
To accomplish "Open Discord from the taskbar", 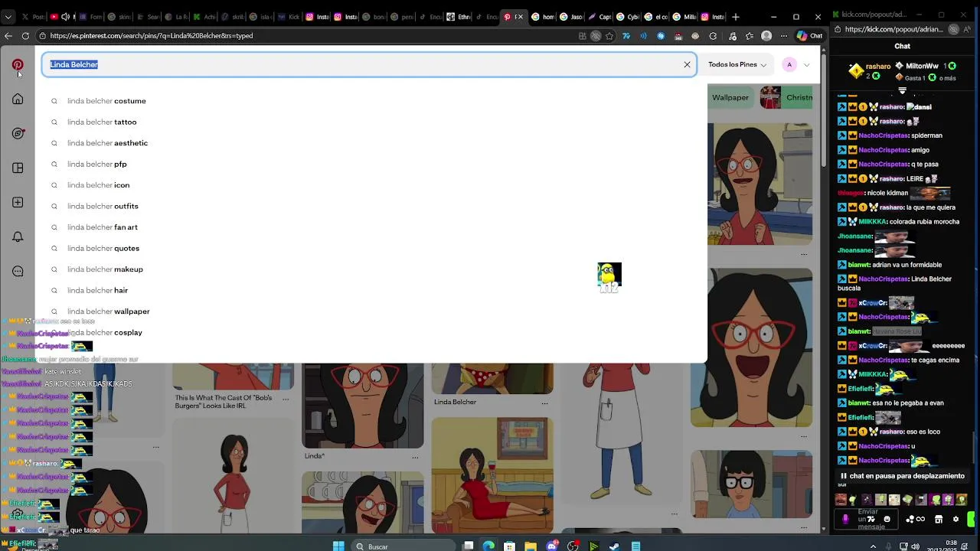I will pos(551,546).
